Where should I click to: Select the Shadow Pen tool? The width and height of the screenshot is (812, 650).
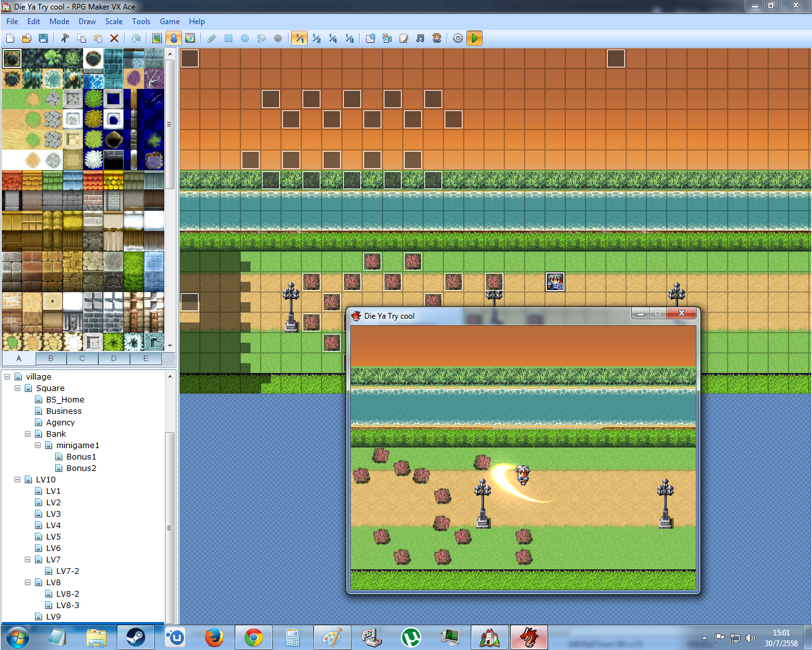click(278, 38)
